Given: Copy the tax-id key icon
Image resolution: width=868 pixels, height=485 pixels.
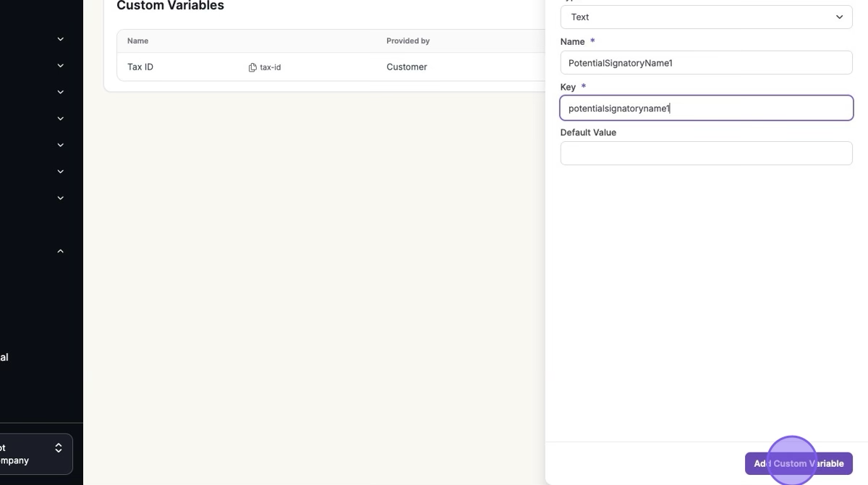Looking at the screenshot, I should (252, 67).
